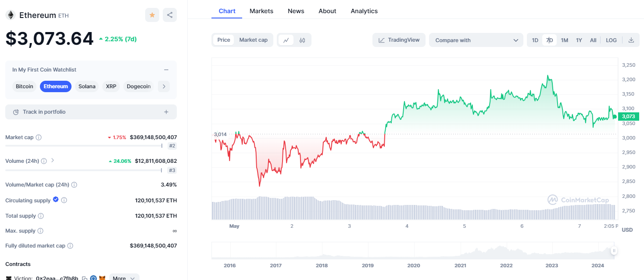The width and height of the screenshot is (644, 280).
Task: Copy the Viction contract address icon
Action: 85,278
